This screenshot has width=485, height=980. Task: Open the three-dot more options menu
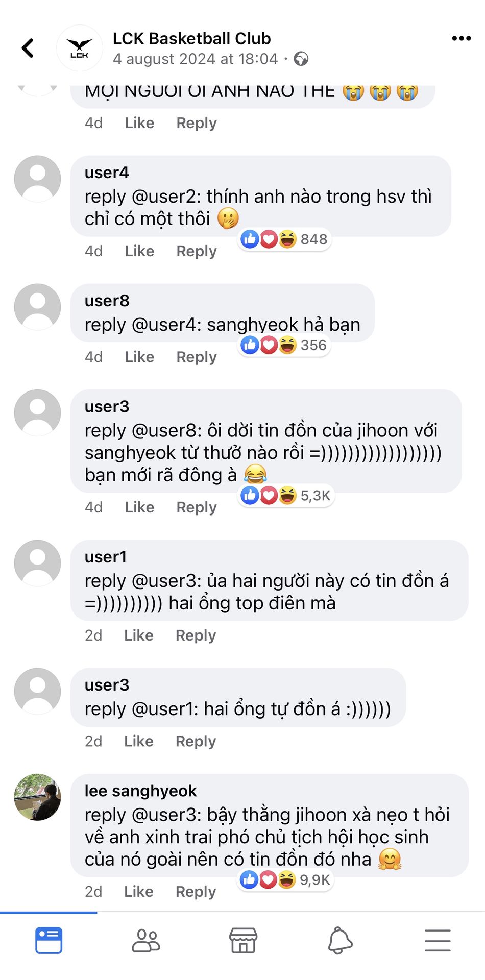(461, 38)
